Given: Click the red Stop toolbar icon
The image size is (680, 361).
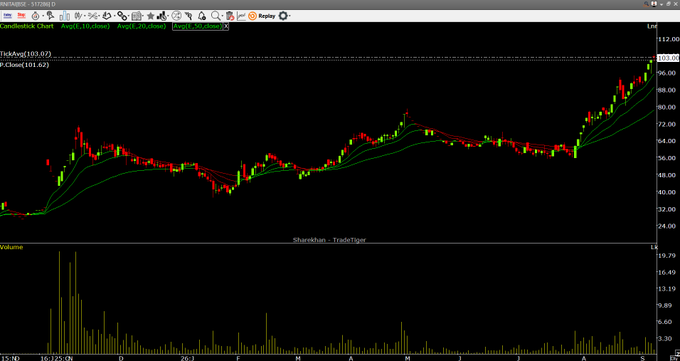Looking at the screenshot, I should coord(21,16).
